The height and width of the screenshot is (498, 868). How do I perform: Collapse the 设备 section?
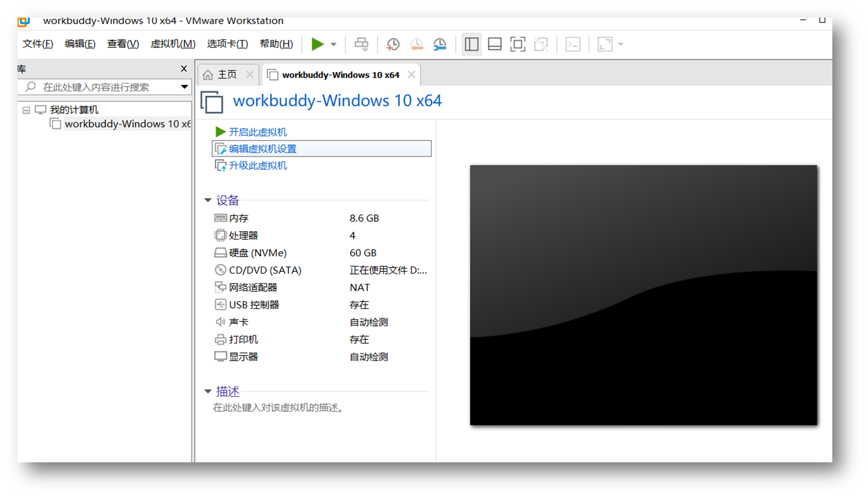click(208, 200)
